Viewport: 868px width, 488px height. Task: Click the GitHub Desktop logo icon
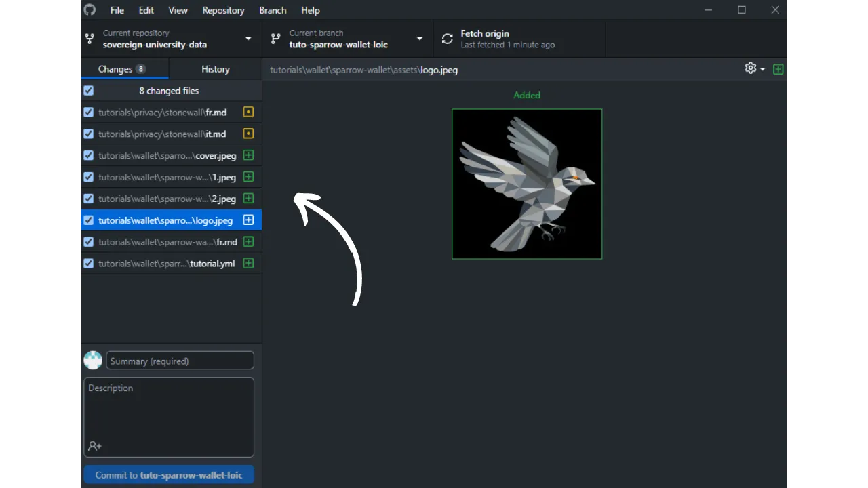tap(90, 10)
